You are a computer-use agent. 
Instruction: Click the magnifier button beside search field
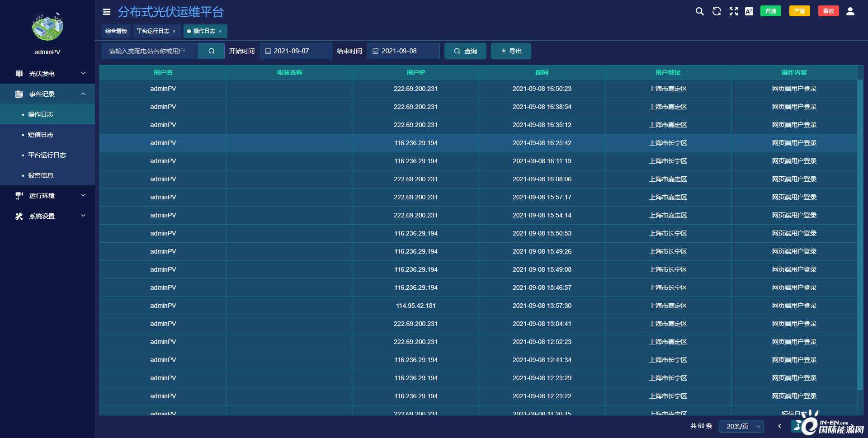point(211,51)
